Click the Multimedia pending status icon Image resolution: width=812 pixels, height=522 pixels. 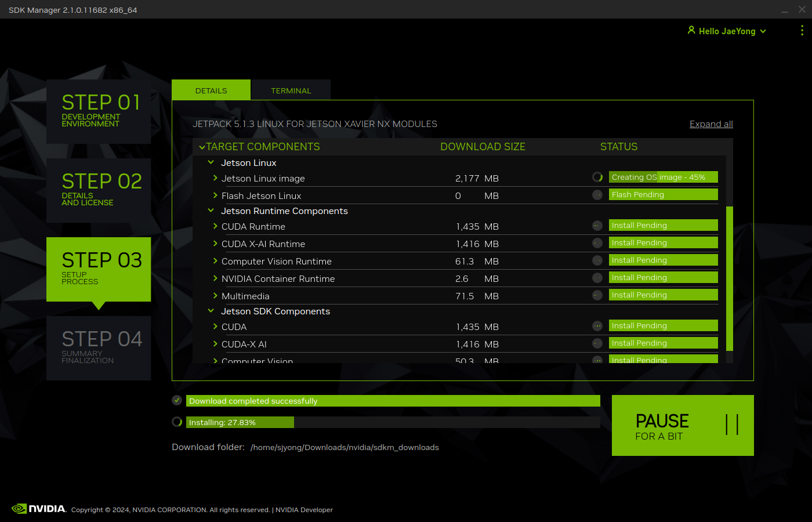(597, 295)
